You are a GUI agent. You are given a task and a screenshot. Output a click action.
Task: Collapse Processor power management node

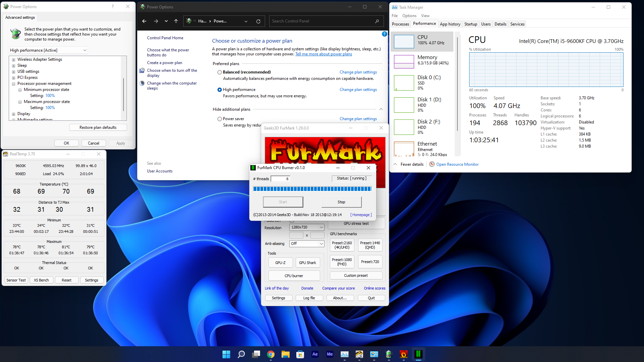(x=14, y=84)
